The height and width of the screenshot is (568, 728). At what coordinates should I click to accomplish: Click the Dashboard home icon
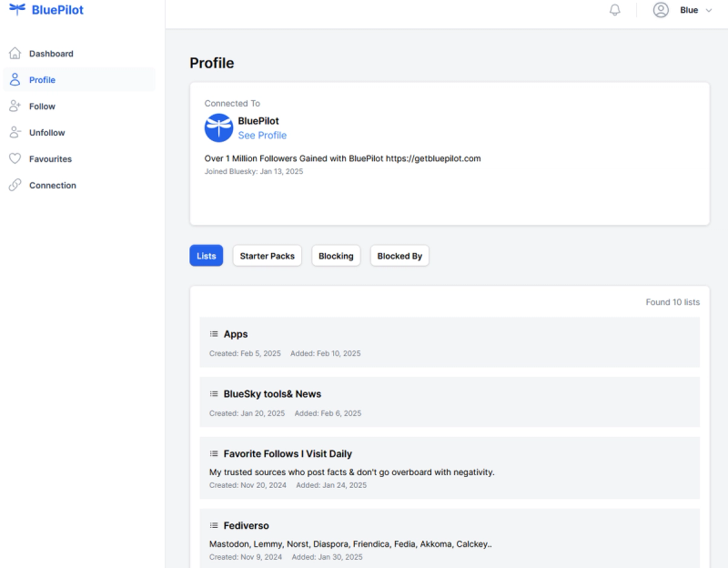pos(15,54)
